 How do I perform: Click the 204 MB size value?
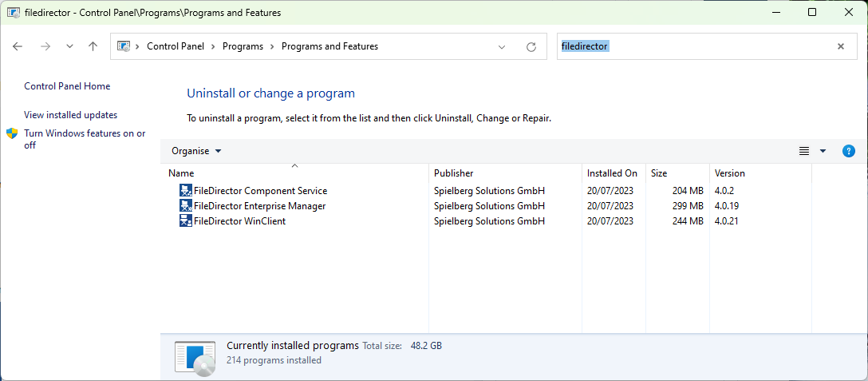click(688, 191)
